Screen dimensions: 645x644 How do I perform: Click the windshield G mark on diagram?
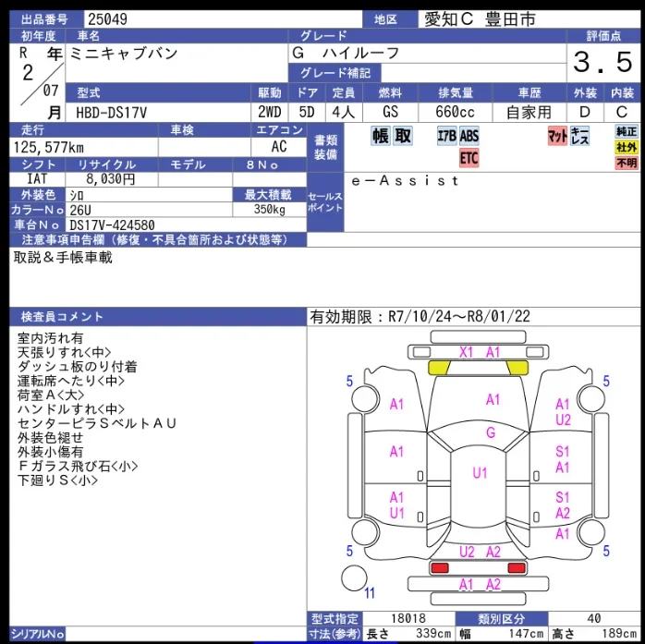click(491, 432)
